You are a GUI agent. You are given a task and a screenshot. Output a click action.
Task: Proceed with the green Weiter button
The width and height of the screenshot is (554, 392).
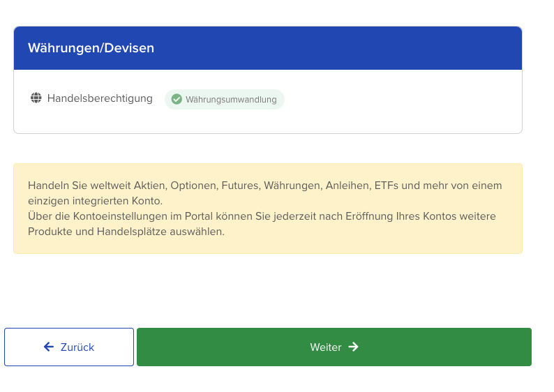334,347
